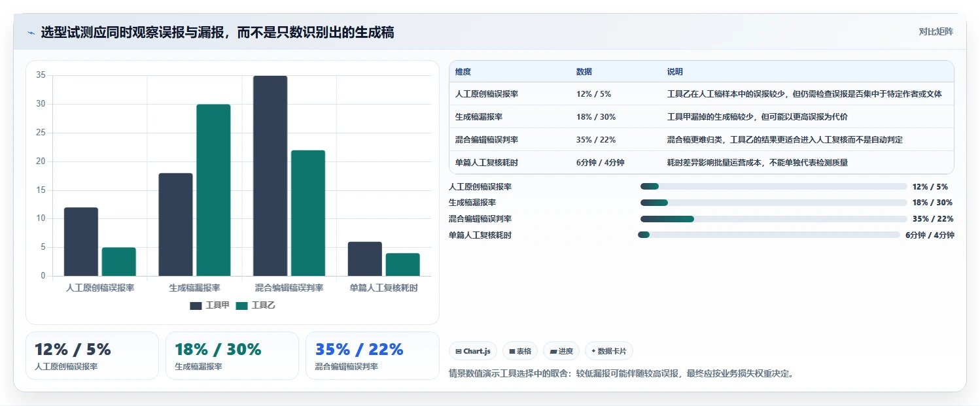Click the 6分钟 / 4分钟 table cell
The height and width of the screenshot is (406, 980).
pos(601,163)
